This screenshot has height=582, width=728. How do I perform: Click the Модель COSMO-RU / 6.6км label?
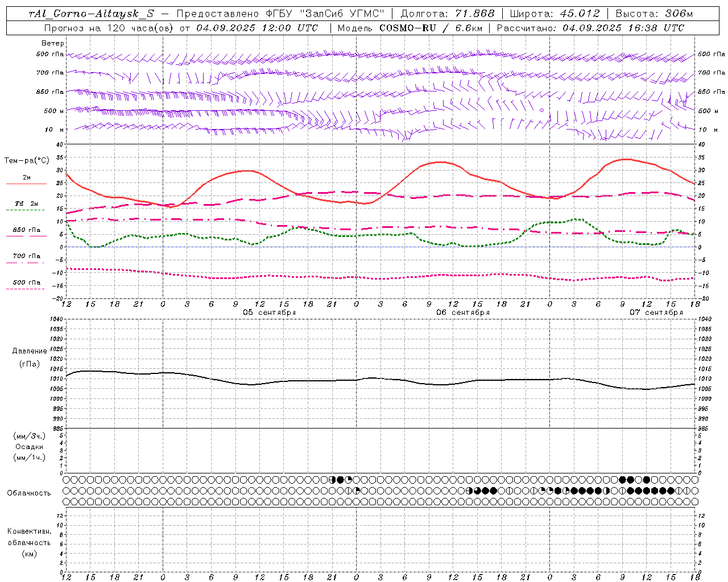(x=409, y=28)
